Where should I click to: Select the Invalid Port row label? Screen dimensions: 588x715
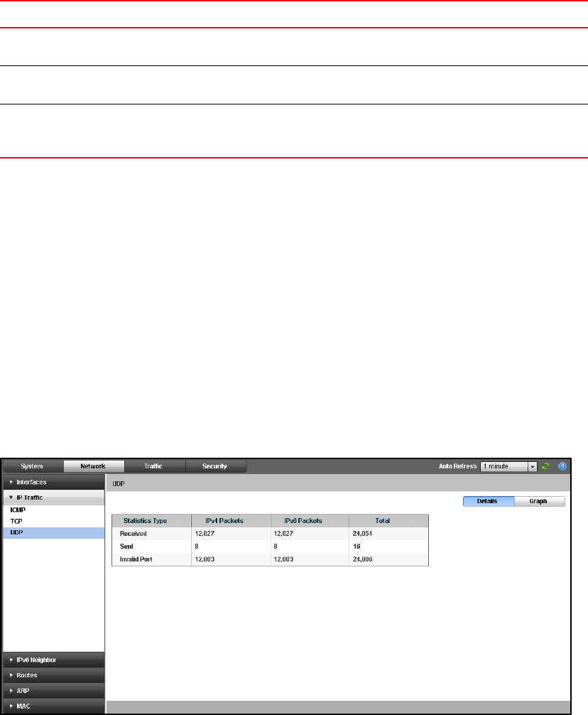(136, 559)
